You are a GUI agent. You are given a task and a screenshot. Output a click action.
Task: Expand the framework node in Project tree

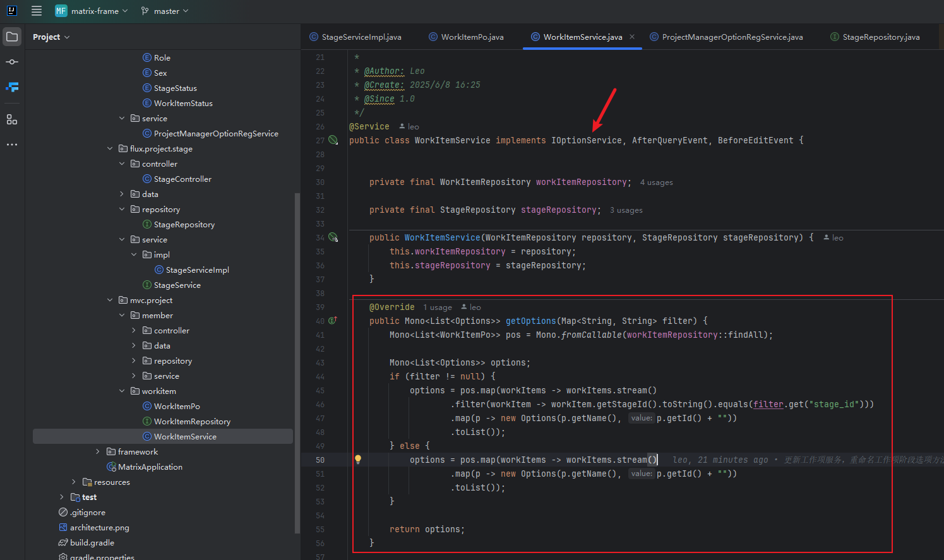point(97,451)
